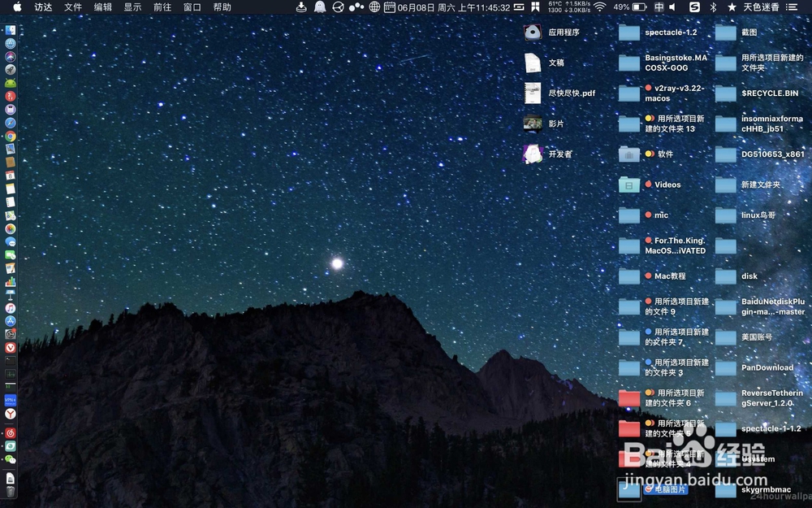Select the 截图 folder
Viewport: 812px width, 508px height.
tap(736, 33)
